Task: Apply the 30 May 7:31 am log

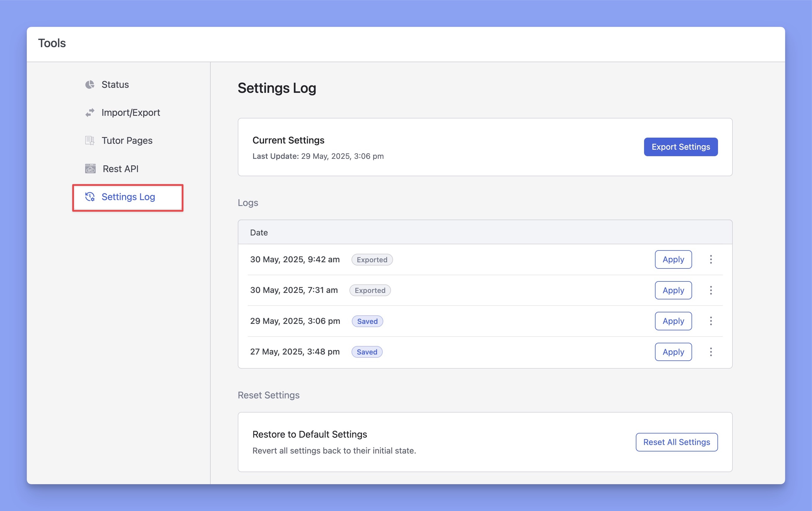Action: tap(673, 290)
